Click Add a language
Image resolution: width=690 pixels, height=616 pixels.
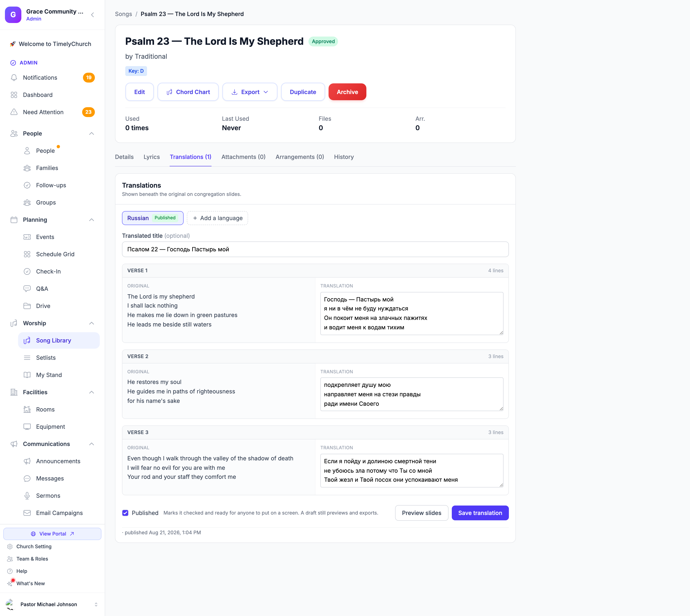click(217, 218)
